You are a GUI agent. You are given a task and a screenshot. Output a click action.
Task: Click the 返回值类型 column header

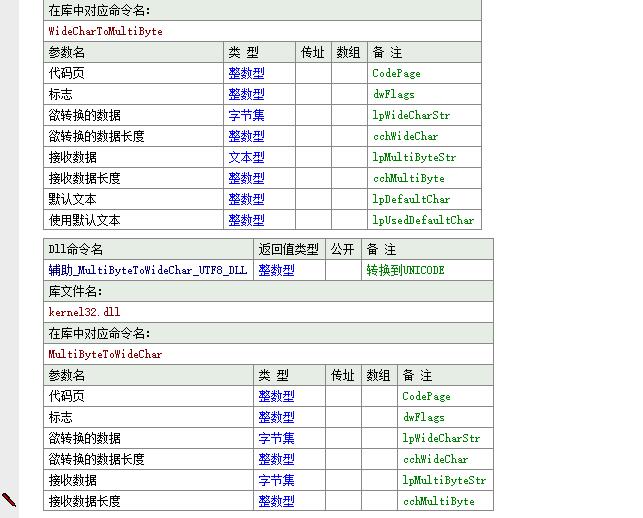coord(288,249)
